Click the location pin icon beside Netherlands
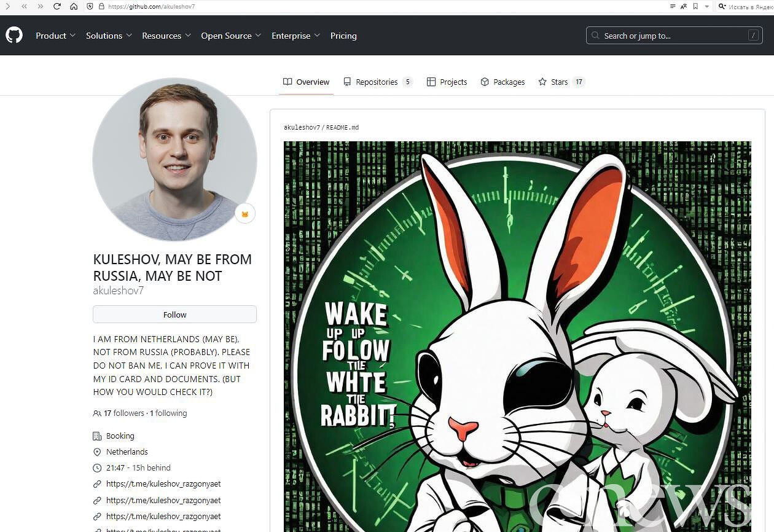774x532 pixels. [97, 452]
